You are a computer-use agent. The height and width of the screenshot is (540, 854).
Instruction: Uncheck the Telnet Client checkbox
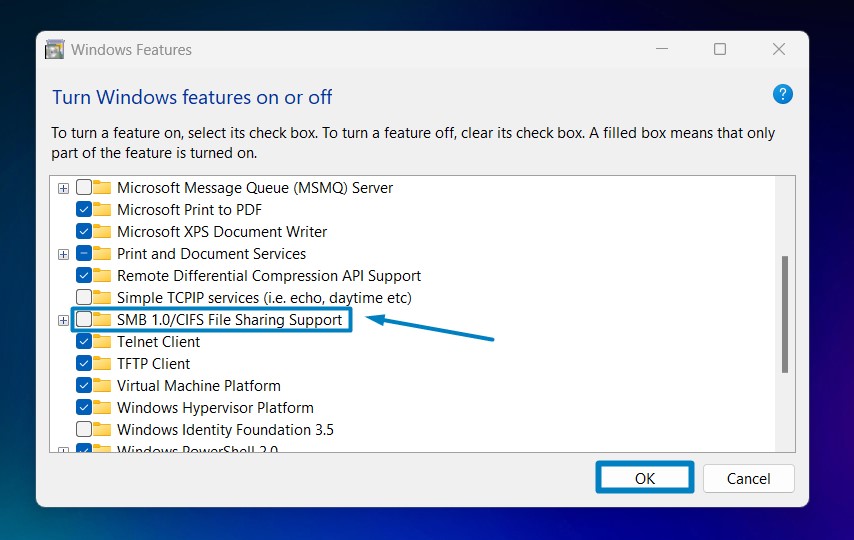tap(84, 341)
